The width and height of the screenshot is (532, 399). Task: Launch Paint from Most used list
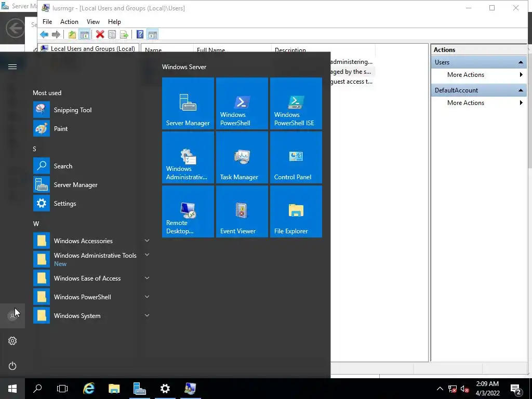point(91,129)
